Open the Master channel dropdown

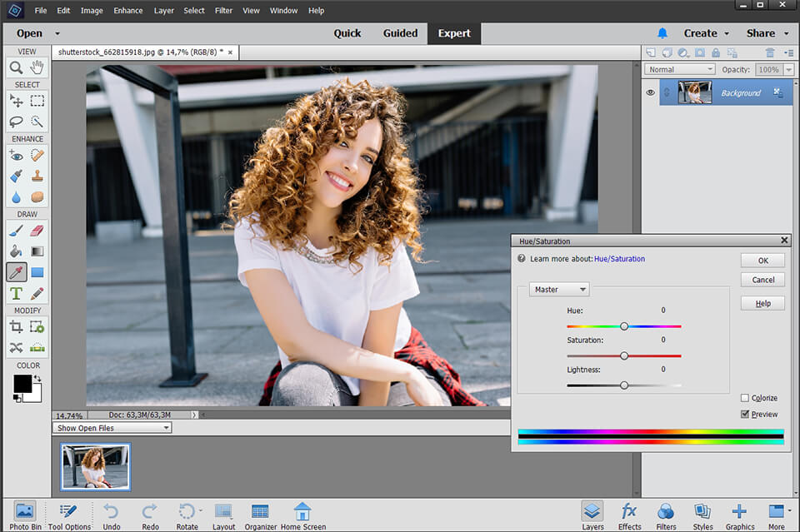[558, 289]
